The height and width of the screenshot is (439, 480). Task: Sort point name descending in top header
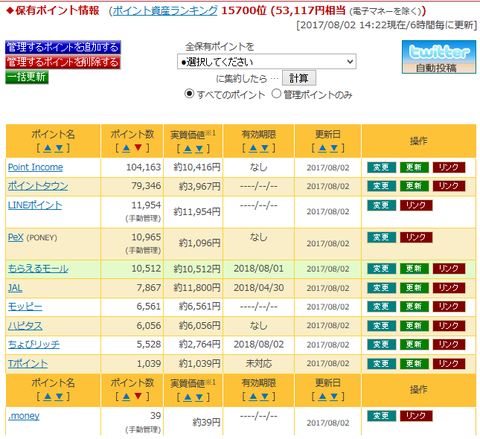pyautogui.click(x=59, y=148)
